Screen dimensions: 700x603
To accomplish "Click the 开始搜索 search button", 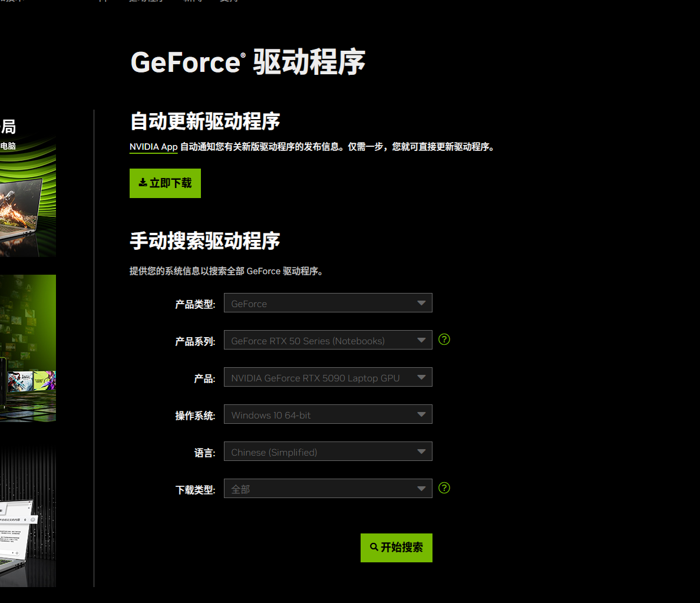I will (397, 548).
